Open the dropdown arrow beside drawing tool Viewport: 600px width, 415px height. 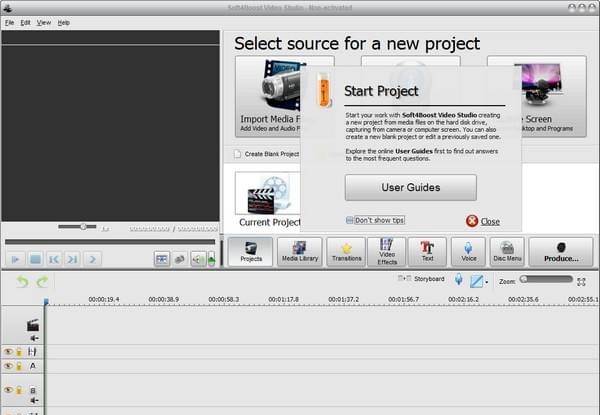coord(487,282)
